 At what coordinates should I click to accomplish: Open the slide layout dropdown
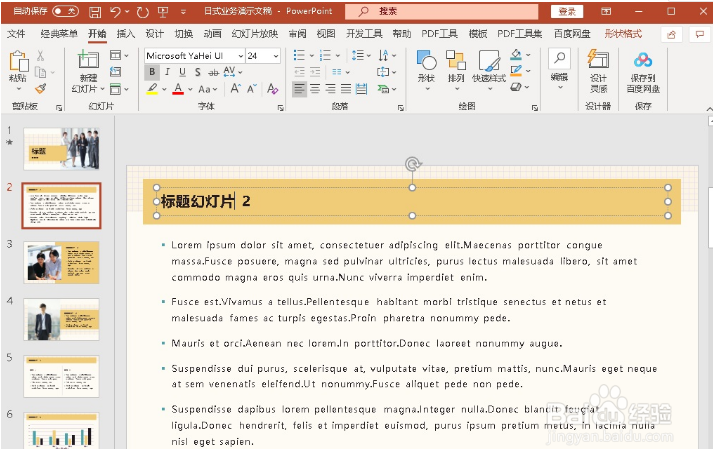119,55
